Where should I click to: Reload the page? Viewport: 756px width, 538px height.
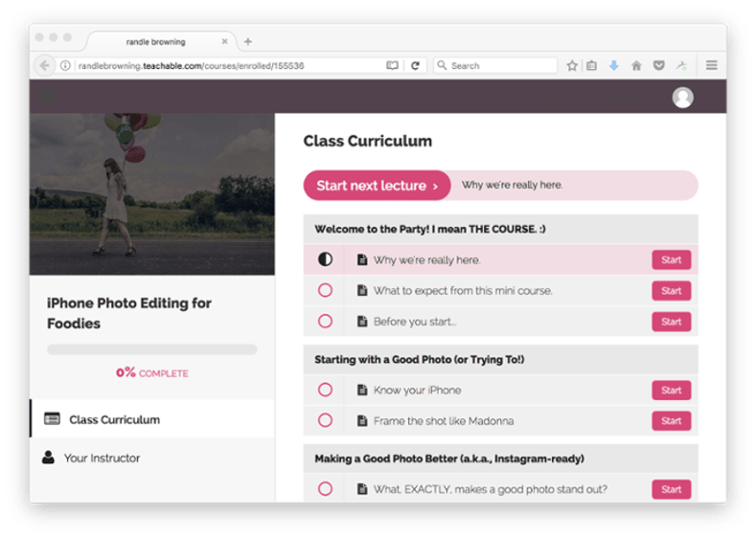(415, 65)
